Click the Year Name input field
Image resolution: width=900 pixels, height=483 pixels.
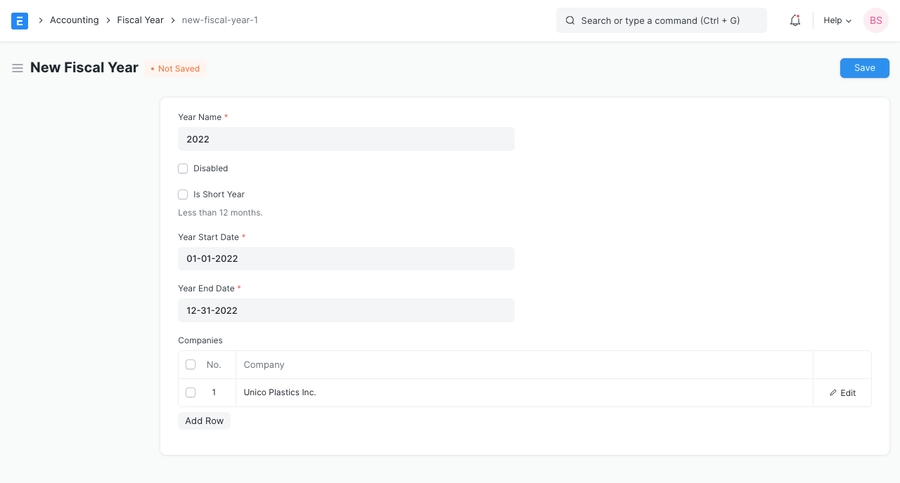coord(346,139)
